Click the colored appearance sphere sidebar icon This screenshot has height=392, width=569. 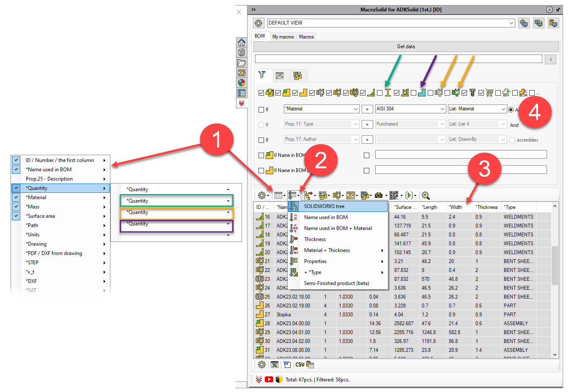[241, 83]
